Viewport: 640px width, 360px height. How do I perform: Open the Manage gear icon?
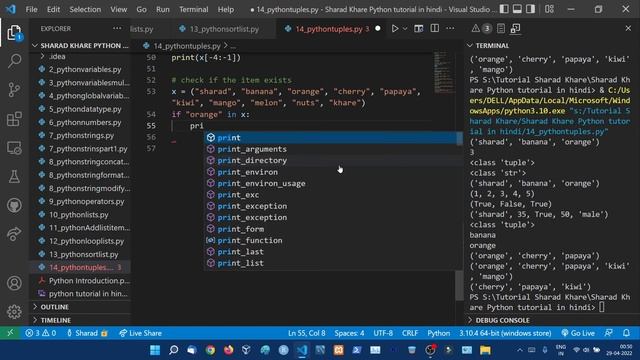click(14, 311)
